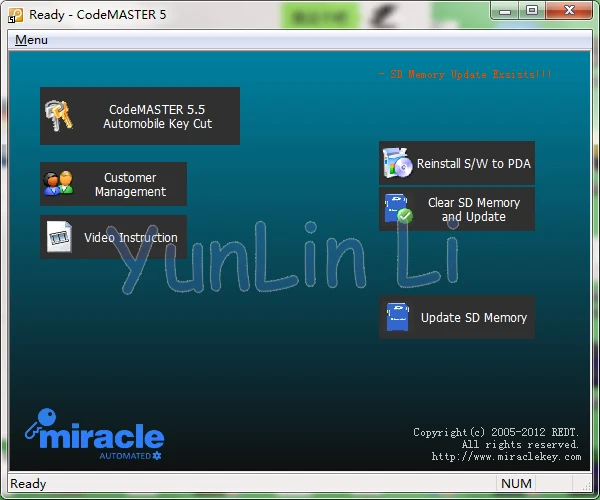The width and height of the screenshot is (600, 500).
Task: Open the Menu in the menu bar
Action: point(31,40)
